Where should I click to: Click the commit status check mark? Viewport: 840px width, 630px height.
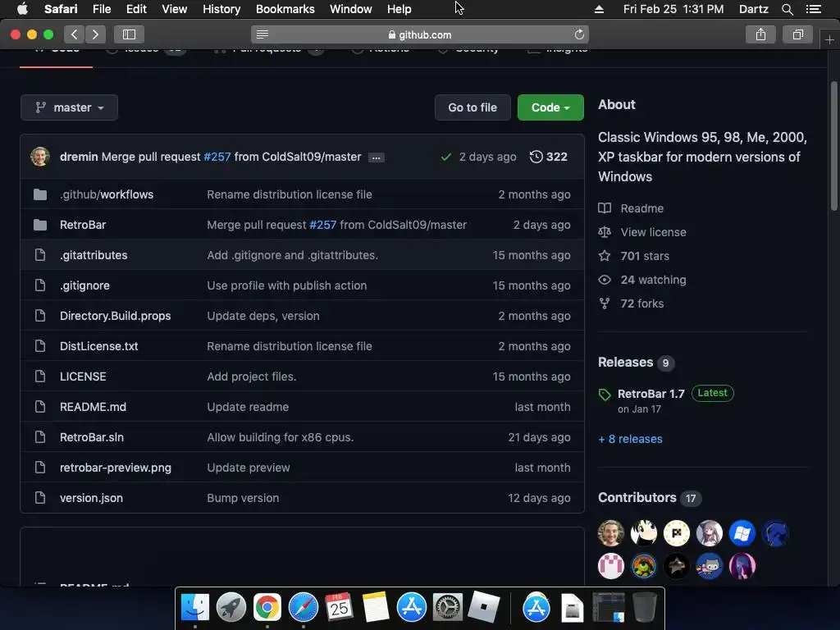coord(445,157)
